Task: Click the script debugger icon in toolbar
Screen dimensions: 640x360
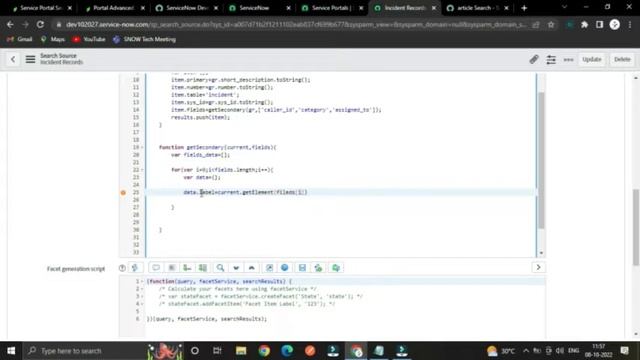Action: point(318,268)
